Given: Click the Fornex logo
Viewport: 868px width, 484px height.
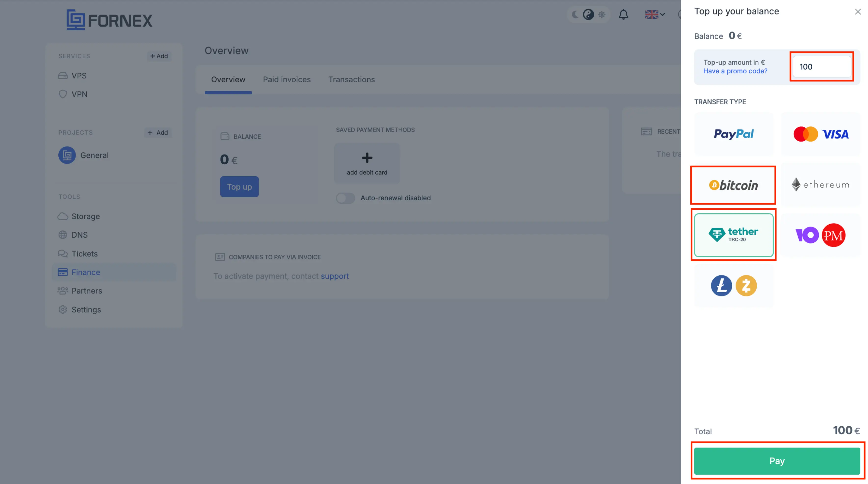Looking at the screenshot, I should click(x=109, y=20).
